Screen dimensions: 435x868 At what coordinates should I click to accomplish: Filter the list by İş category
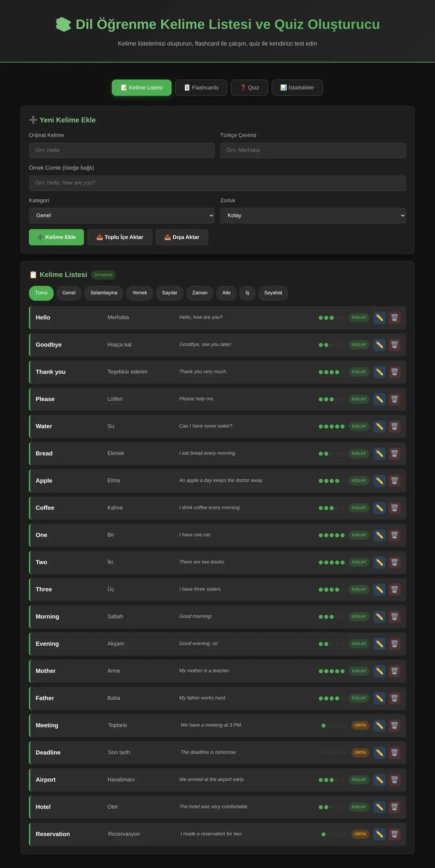coord(247,293)
